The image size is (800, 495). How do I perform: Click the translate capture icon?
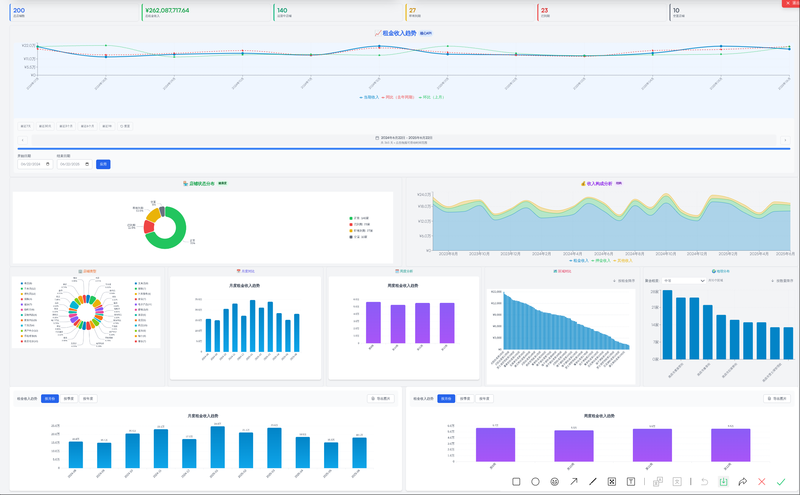pyautogui.click(x=658, y=481)
